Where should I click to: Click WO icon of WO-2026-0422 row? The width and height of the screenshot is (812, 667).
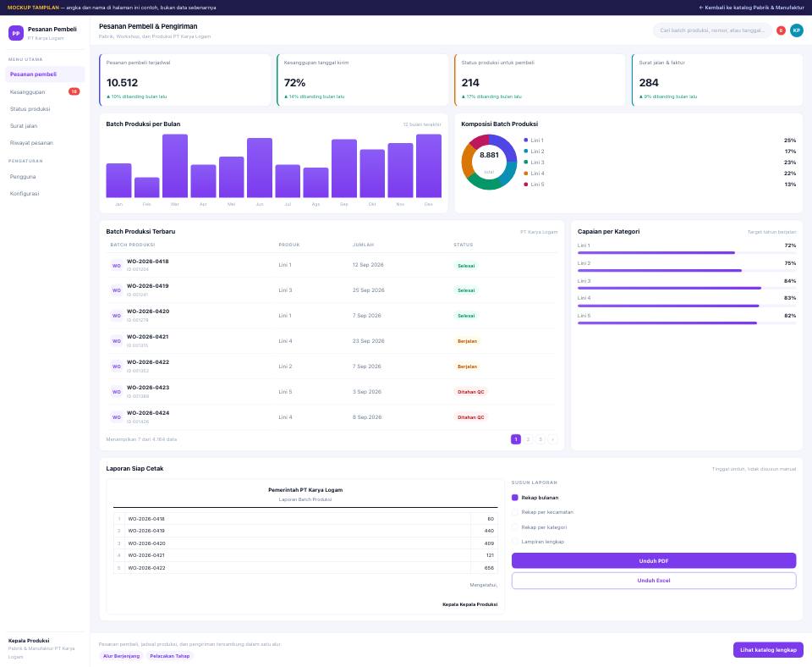(x=117, y=367)
